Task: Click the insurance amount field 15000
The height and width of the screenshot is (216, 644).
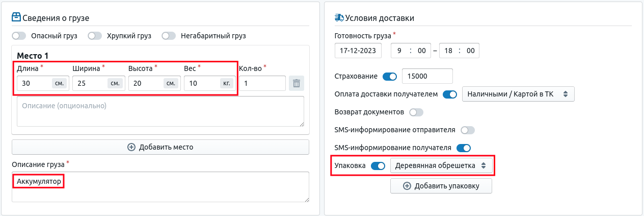Action: pyautogui.click(x=427, y=76)
